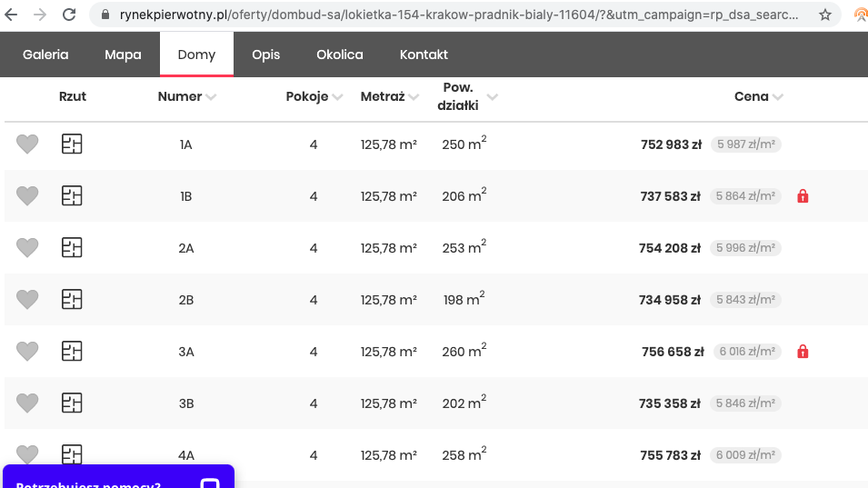Click the 5 987 zł/m² price badge

tap(745, 144)
